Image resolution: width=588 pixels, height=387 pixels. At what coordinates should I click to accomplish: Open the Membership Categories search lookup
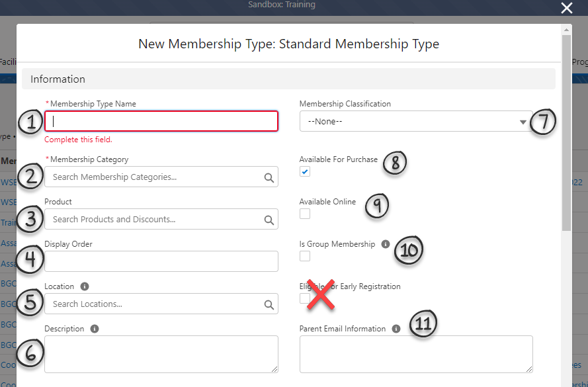[x=269, y=177]
